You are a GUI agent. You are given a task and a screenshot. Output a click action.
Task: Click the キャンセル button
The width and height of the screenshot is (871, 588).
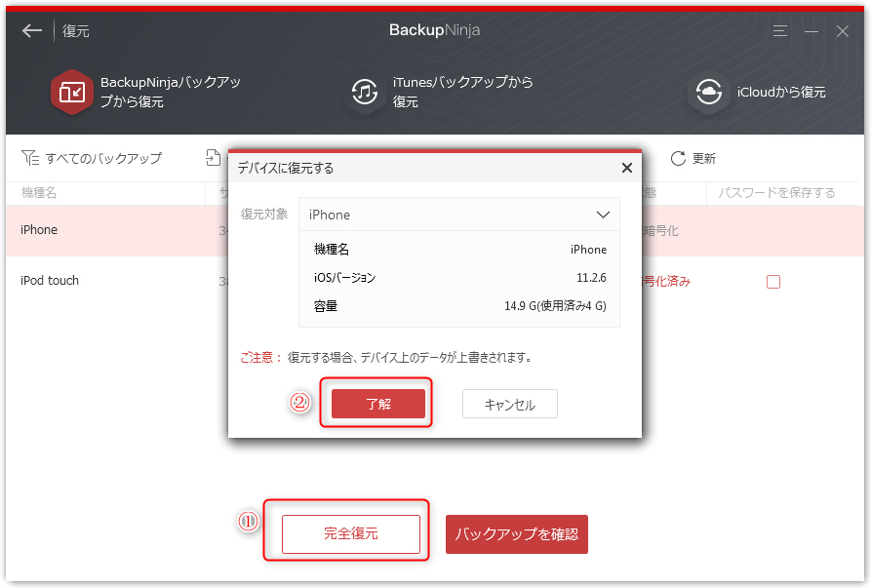510,404
